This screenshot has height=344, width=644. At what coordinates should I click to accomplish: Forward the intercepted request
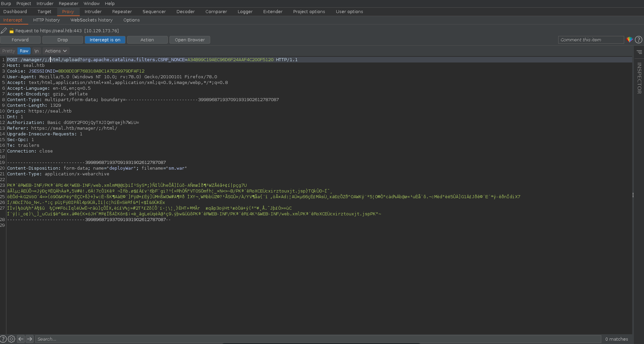tap(20, 40)
